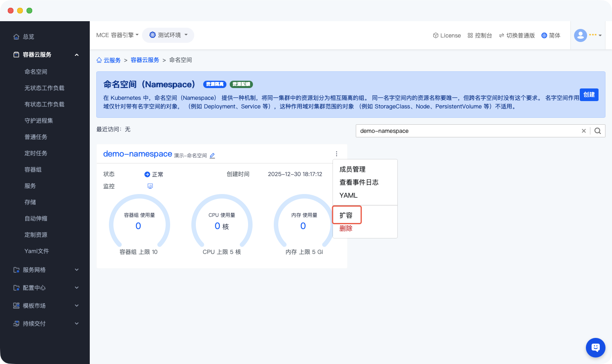Image resolution: width=612 pixels, height=364 pixels.
Task: Clear the search field with X icon
Action: pos(584,131)
